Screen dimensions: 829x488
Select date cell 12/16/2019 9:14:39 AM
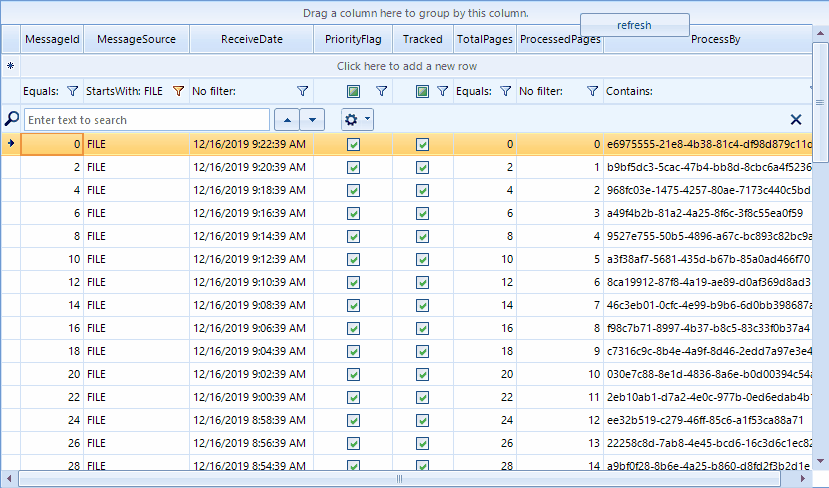252,236
